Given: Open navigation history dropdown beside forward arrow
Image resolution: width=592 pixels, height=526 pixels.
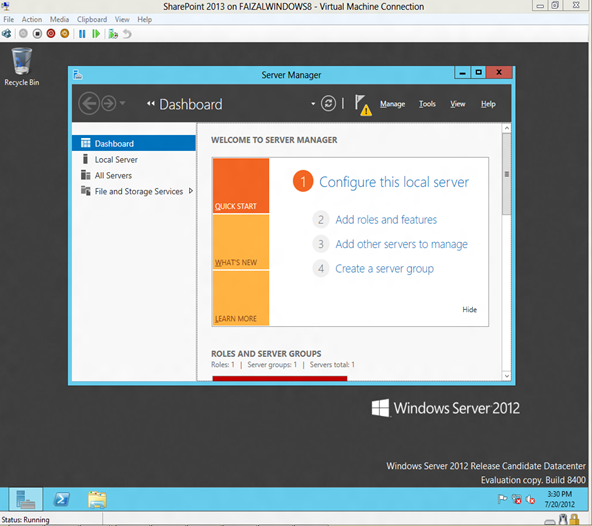Looking at the screenshot, I should pos(122,103).
